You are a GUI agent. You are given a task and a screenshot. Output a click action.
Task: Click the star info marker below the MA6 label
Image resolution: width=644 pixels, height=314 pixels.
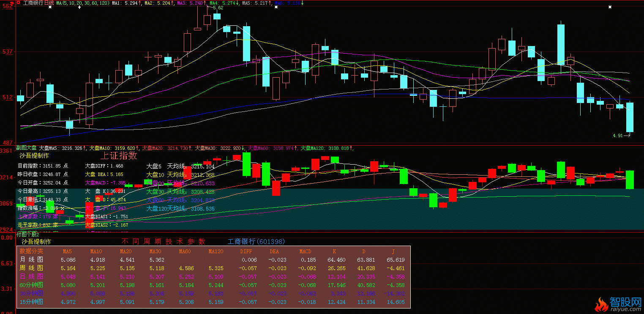click(x=276, y=7)
